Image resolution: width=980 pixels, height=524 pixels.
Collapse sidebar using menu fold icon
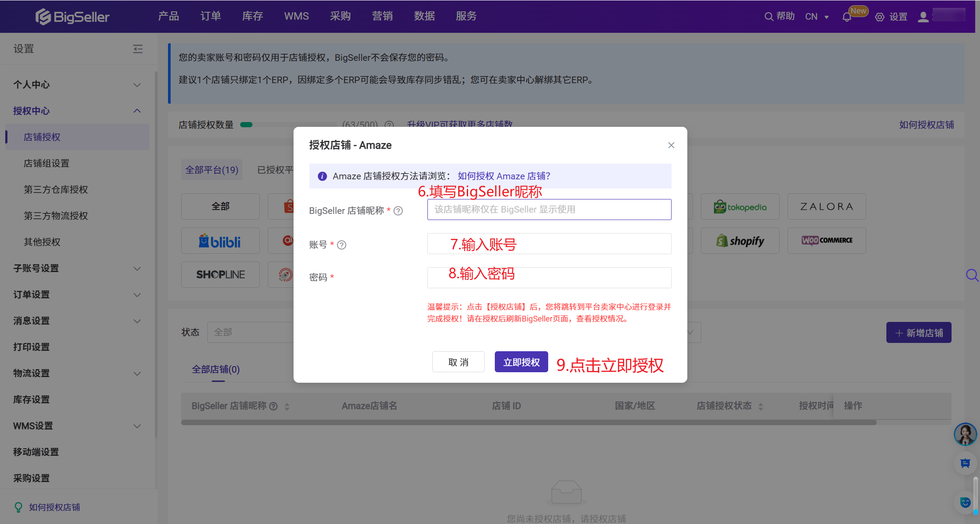click(x=138, y=49)
